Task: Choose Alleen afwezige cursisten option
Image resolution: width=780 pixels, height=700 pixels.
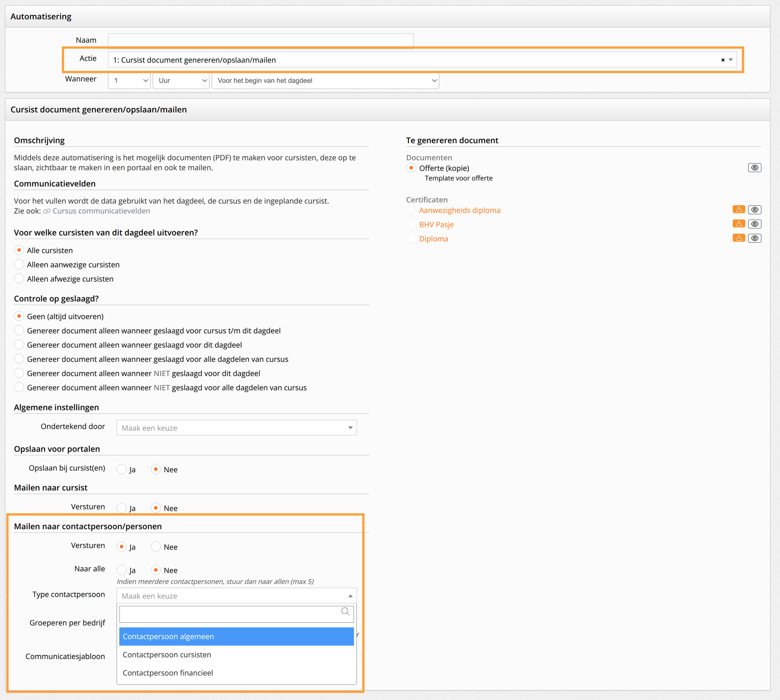Action: tap(19, 279)
